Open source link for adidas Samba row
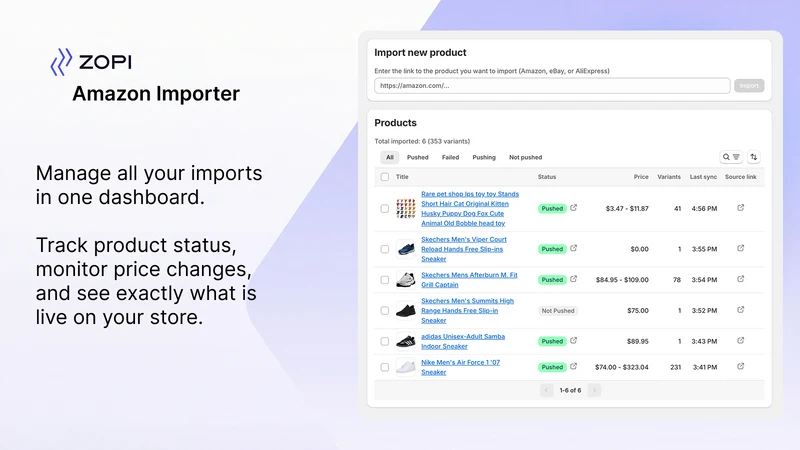The width and height of the screenshot is (800, 450). (740, 340)
